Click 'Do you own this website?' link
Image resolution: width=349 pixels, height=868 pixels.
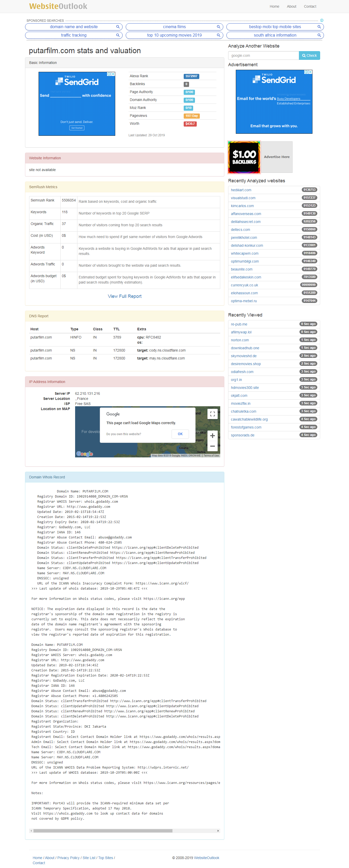pos(124,434)
